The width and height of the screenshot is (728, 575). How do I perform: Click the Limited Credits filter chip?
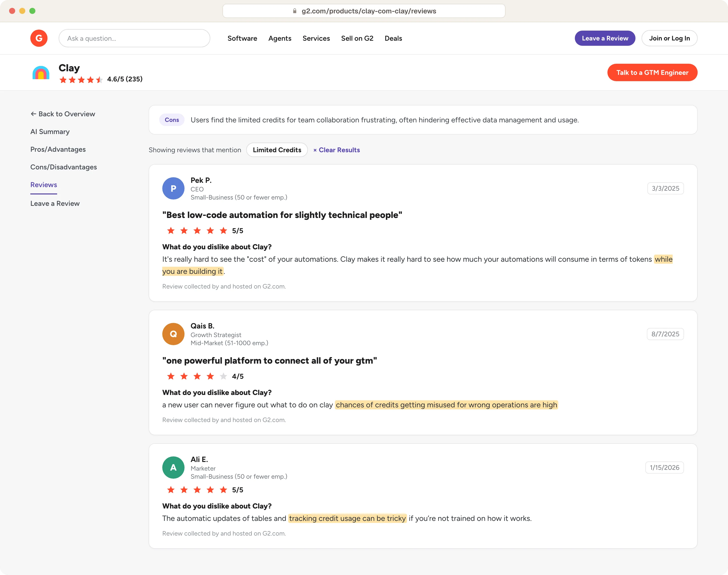point(277,150)
